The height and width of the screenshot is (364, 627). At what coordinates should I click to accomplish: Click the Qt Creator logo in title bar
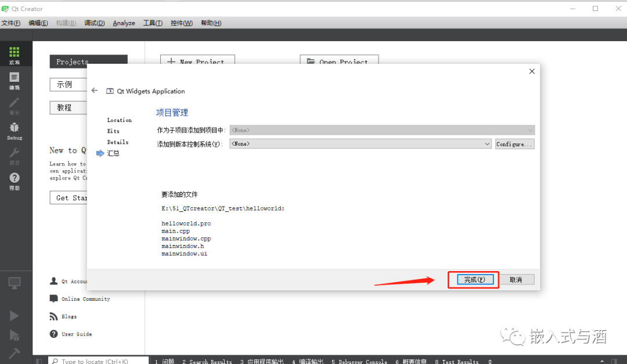coord(5,8)
